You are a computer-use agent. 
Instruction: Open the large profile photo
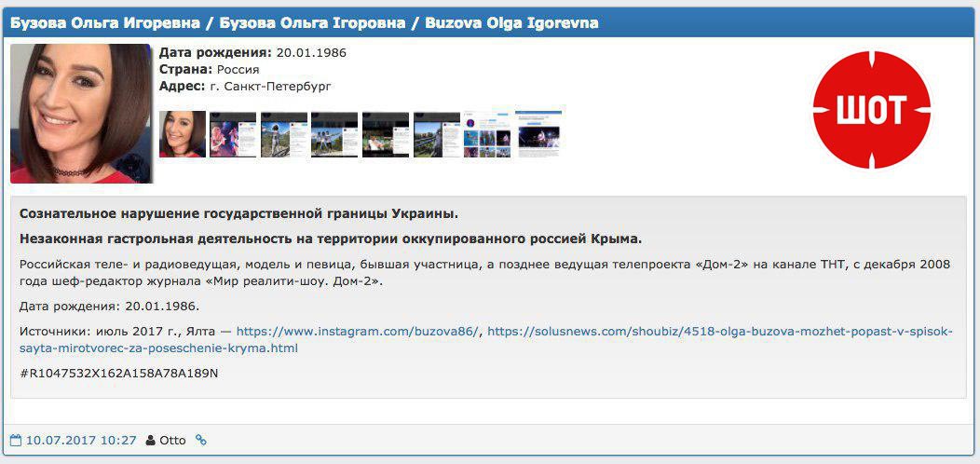(x=81, y=113)
